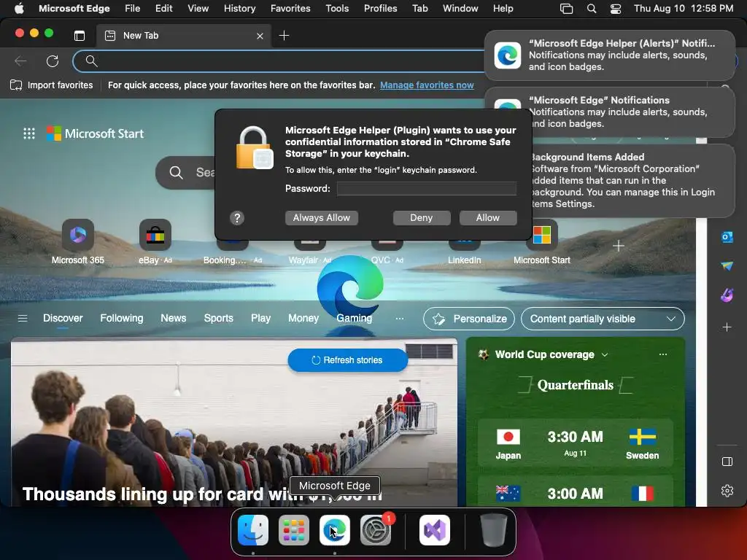This screenshot has width=747, height=560.
Task: Open the purple Designer sidebar icon
Action: tap(727, 295)
